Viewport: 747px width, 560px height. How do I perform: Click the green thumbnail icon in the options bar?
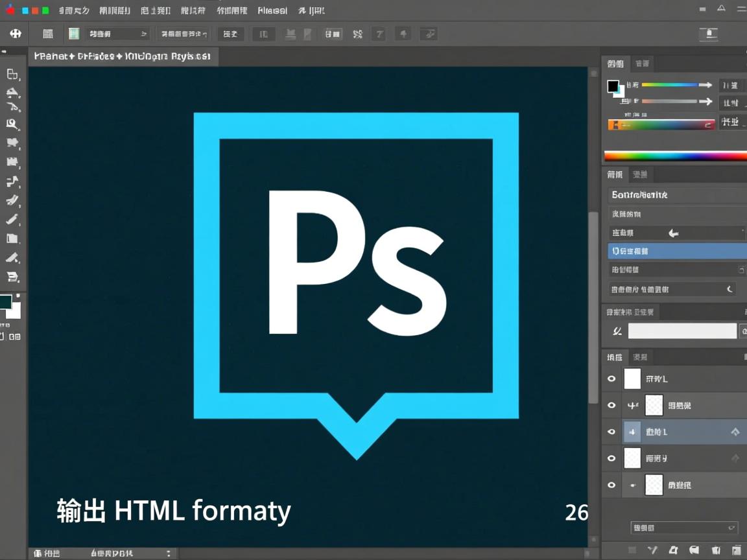tap(74, 34)
